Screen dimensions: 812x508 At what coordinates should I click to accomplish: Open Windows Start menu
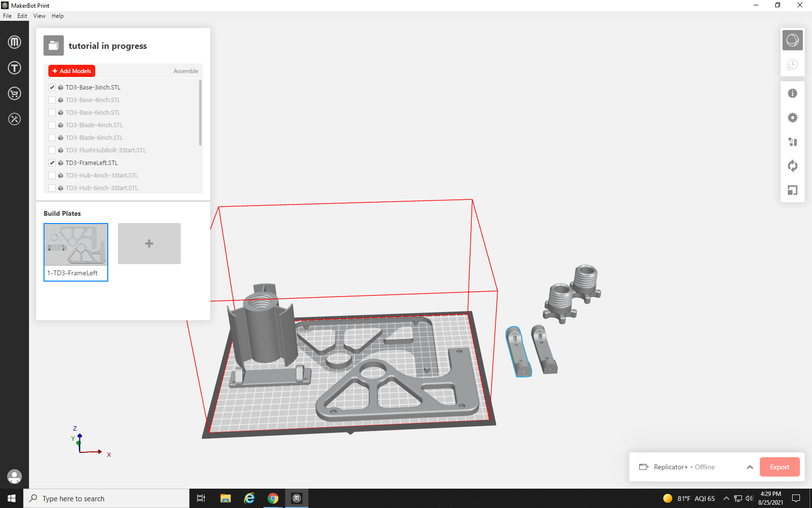tap(12, 498)
